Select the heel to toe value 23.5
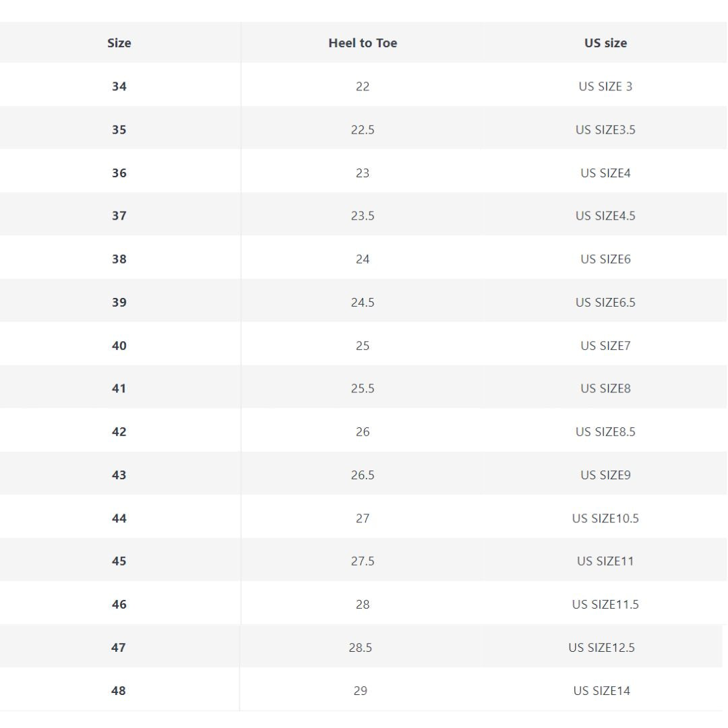 point(363,216)
